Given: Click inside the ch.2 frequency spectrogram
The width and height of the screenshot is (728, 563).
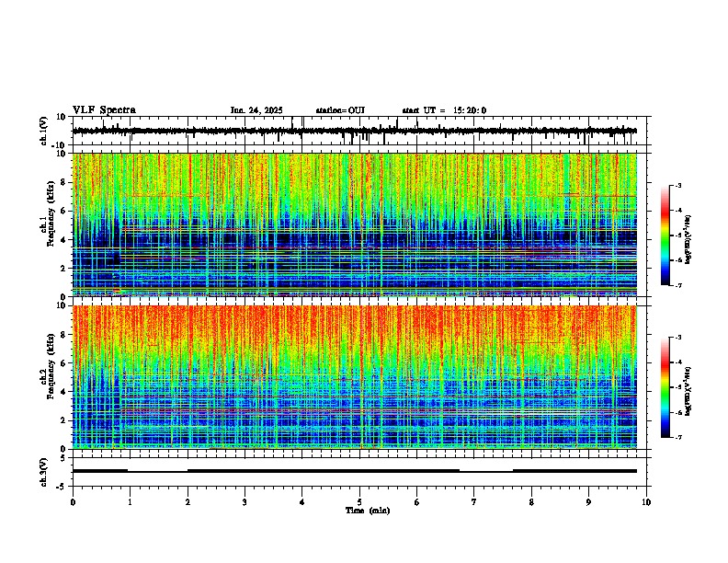Looking at the screenshot, I should pyautogui.click(x=355, y=377).
